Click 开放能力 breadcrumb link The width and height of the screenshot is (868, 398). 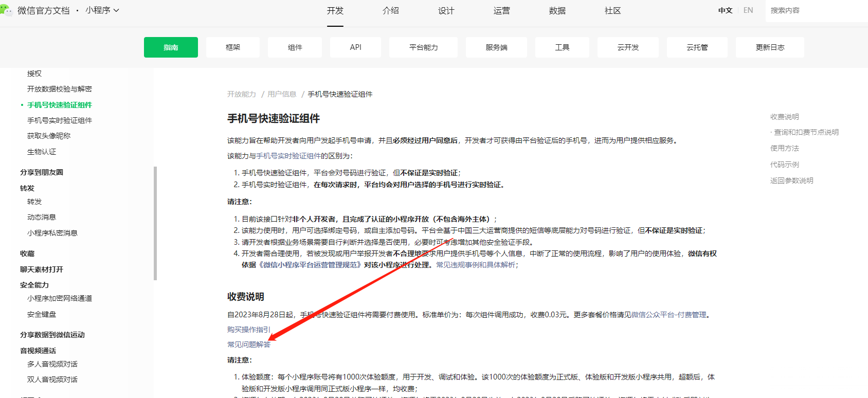coord(242,94)
